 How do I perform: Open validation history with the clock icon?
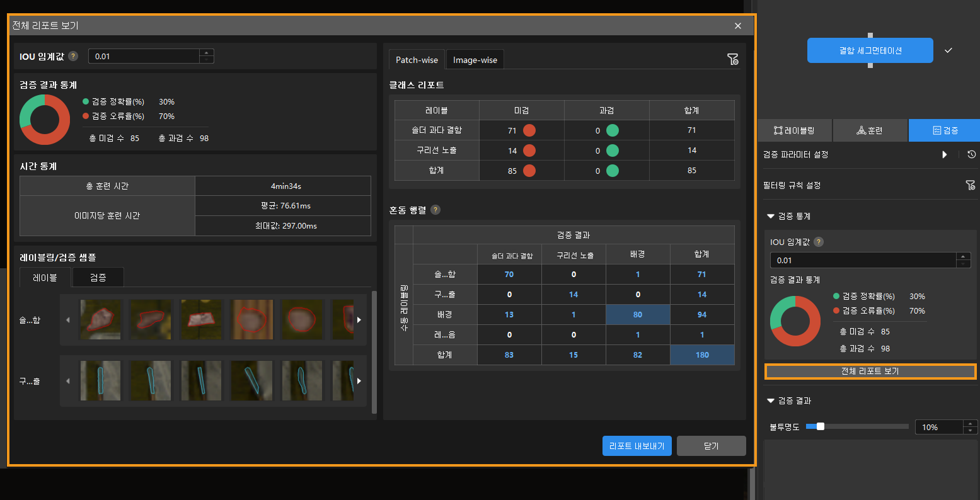(x=971, y=154)
